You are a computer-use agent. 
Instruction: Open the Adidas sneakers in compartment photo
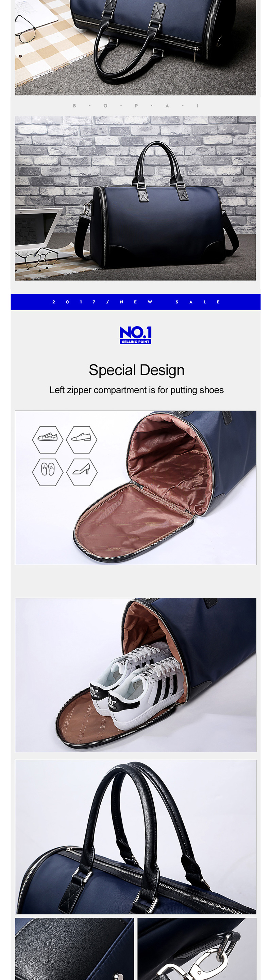pos(135,675)
